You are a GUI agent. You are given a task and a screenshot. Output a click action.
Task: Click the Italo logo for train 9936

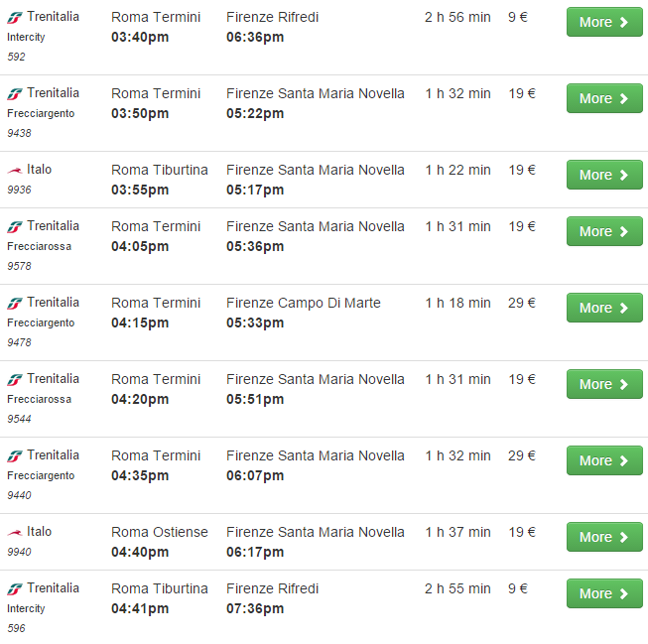[x=15, y=170]
